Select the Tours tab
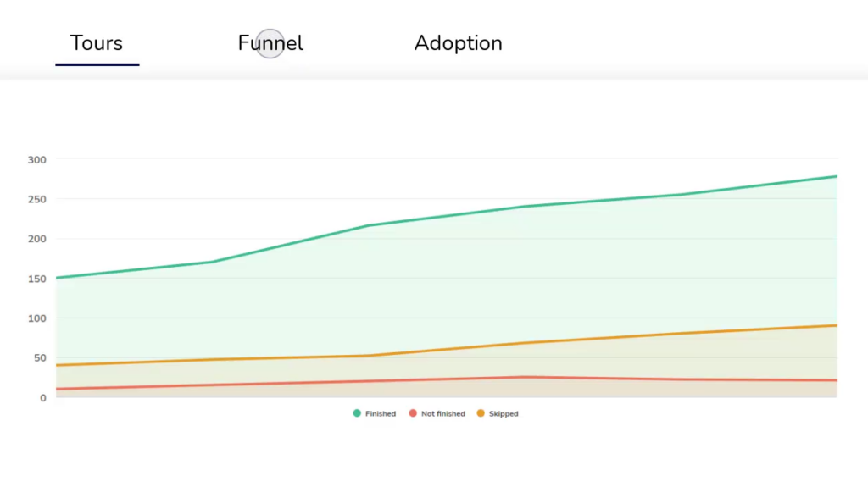Image resolution: width=868 pixels, height=487 pixels. click(97, 43)
